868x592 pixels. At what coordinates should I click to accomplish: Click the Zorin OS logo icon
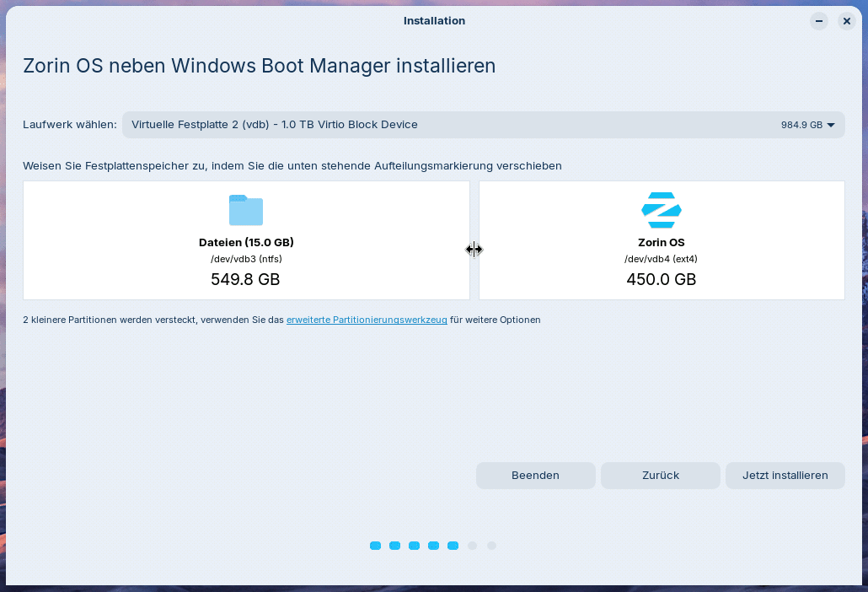coord(661,210)
